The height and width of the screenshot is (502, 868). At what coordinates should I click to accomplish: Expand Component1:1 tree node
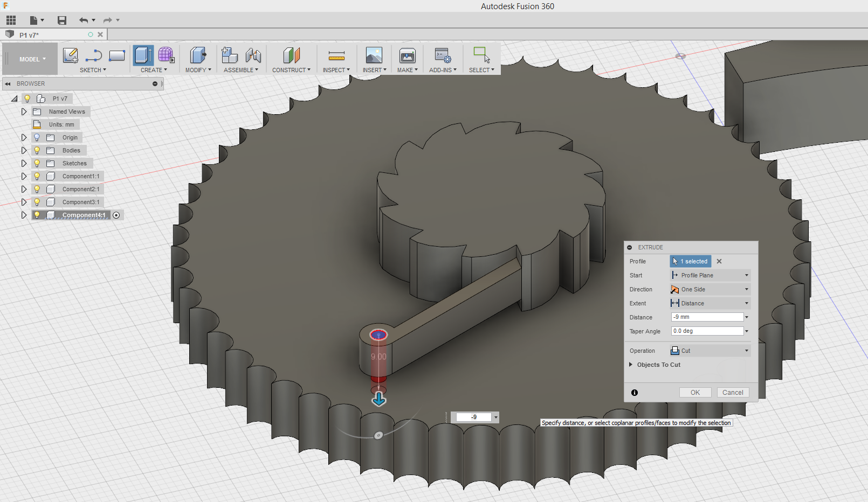point(24,176)
